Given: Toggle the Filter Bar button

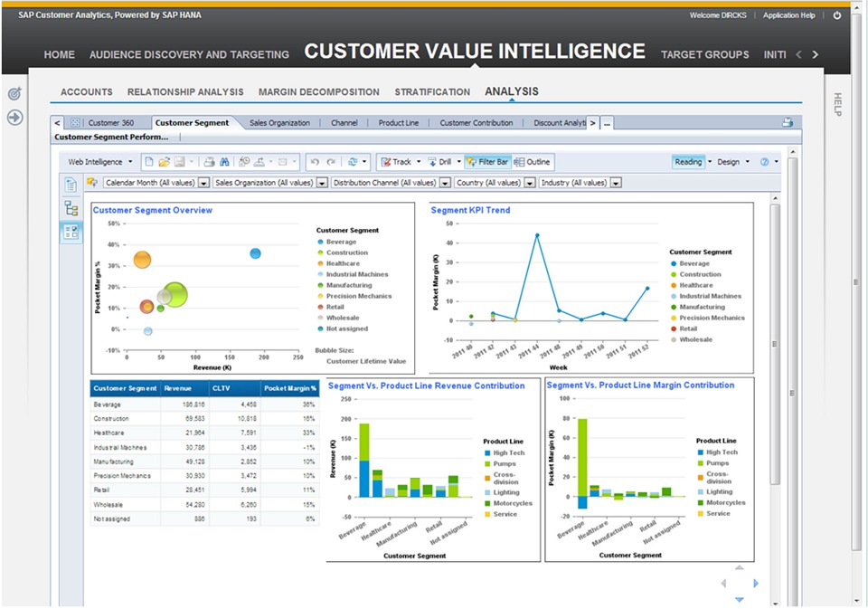Looking at the screenshot, I should coord(487,162).
